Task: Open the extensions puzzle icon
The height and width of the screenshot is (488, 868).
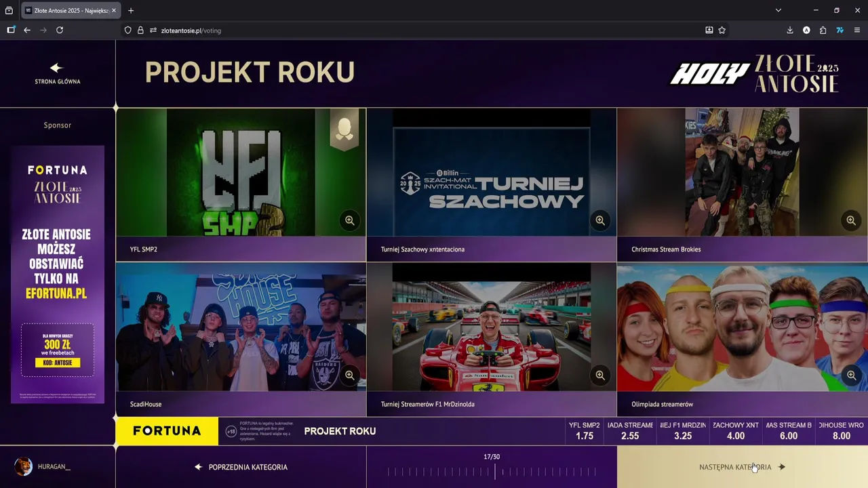Action: (823, 30)
